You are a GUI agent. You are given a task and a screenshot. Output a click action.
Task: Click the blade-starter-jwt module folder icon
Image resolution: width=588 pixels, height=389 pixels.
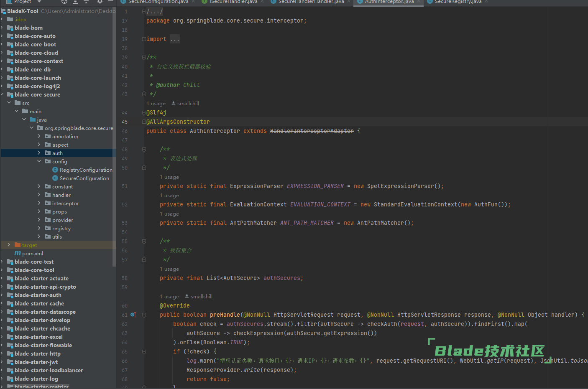pyautogui.click(x=10, y=362)
